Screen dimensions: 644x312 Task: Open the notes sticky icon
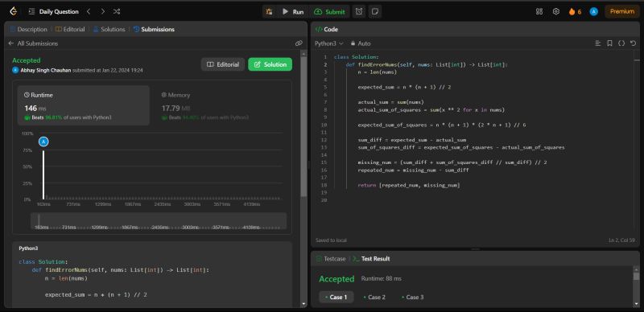374,11
